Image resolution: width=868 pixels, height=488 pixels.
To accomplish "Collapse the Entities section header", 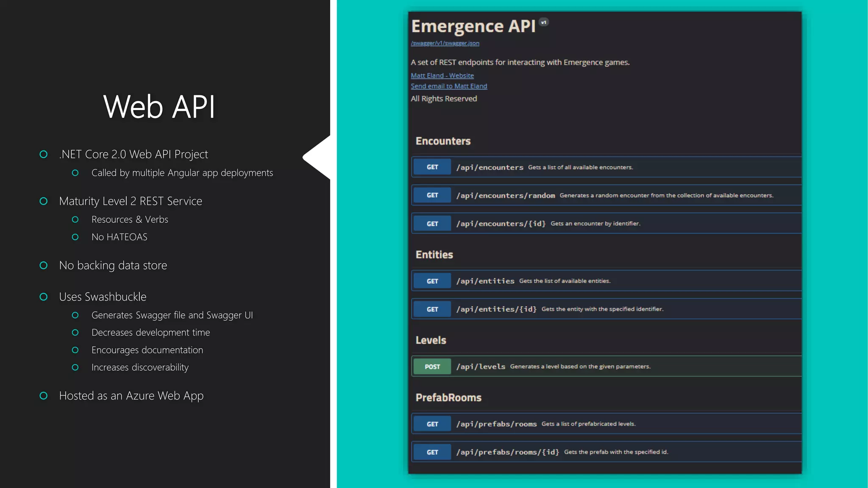I will point(434,255).
